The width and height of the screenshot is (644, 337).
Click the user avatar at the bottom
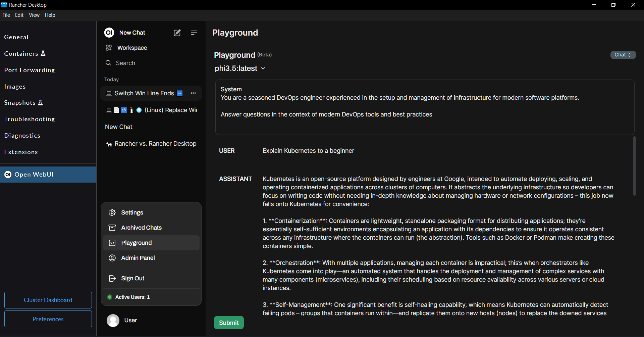click(x=113, y=320)
